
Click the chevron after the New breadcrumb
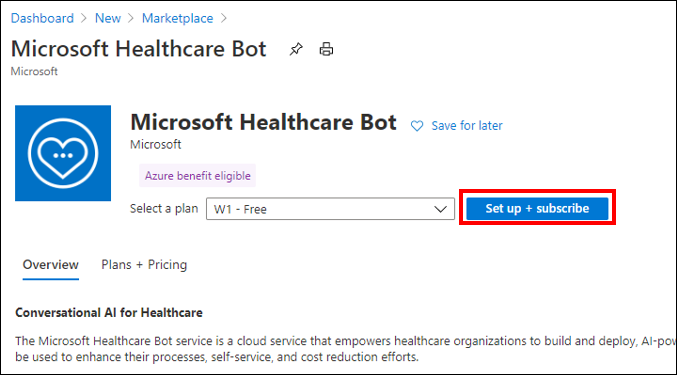click(x=131, y=18)
